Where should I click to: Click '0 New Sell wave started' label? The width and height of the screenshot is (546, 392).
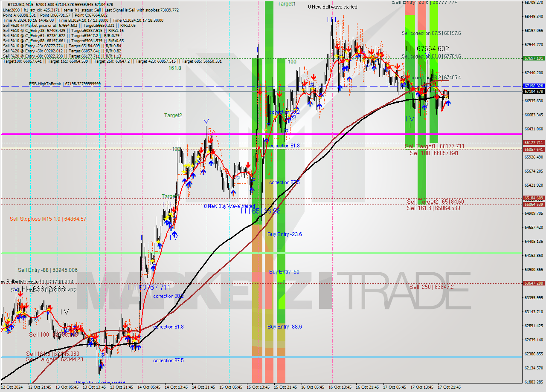tap(333, 7)
